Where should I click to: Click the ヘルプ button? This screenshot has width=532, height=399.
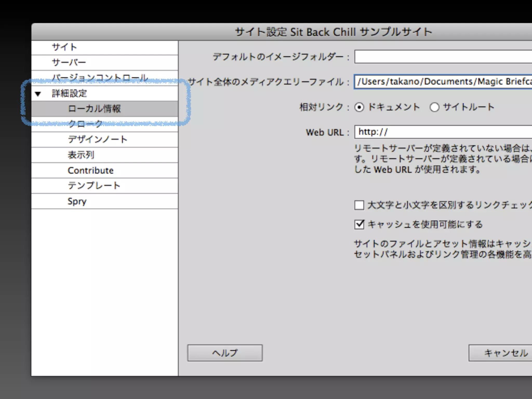225,353
